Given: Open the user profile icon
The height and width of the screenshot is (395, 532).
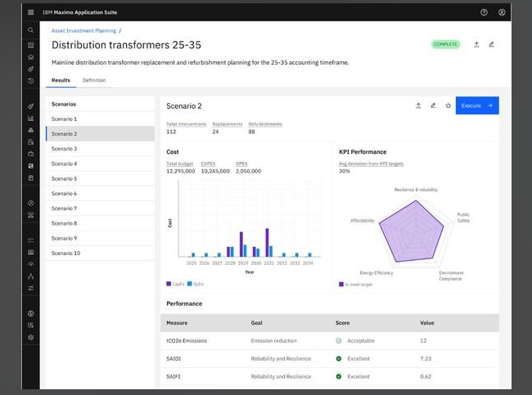Looking at the screenshot, I should pos(502,12).
